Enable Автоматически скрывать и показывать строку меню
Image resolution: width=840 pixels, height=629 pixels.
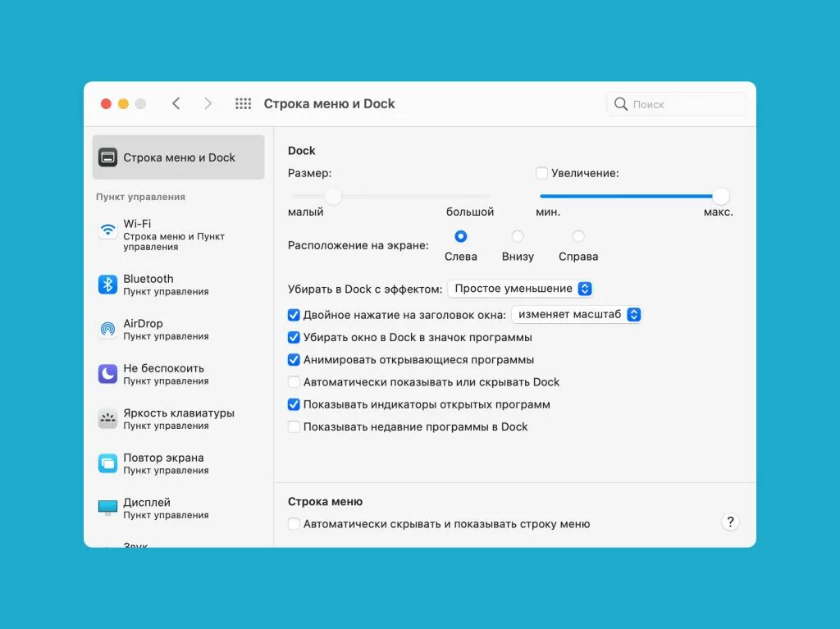pyautogui.click(x=294, y=524)
